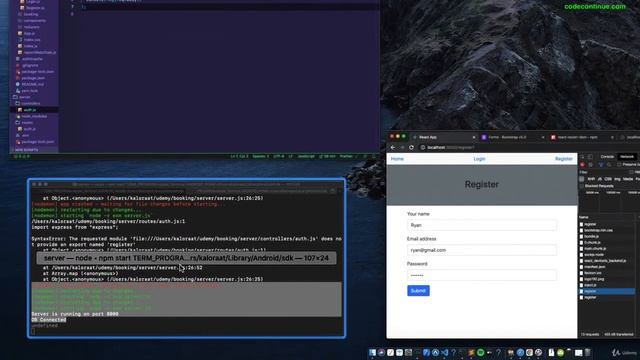Filter network requests by Media
640x360 pixels.
coord(628,179)
